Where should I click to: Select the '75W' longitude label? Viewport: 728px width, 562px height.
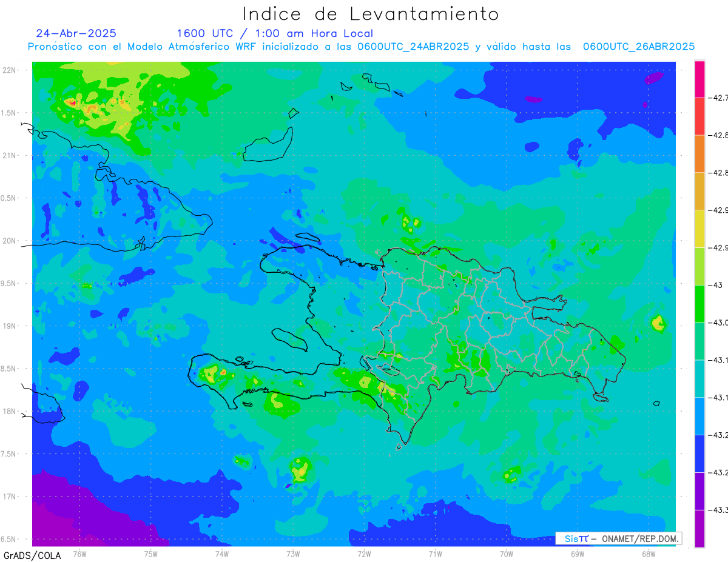coord(151,554)
